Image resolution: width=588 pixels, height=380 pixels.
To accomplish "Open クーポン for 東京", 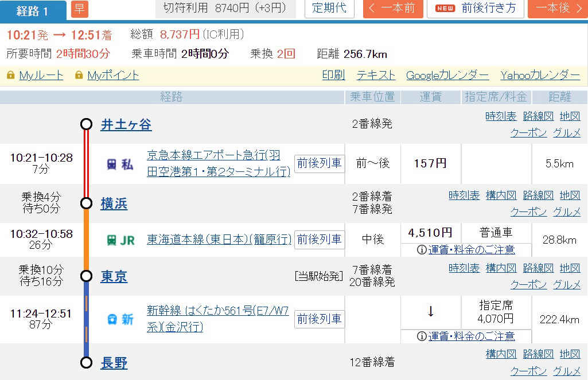I will [x=528, y=285].
